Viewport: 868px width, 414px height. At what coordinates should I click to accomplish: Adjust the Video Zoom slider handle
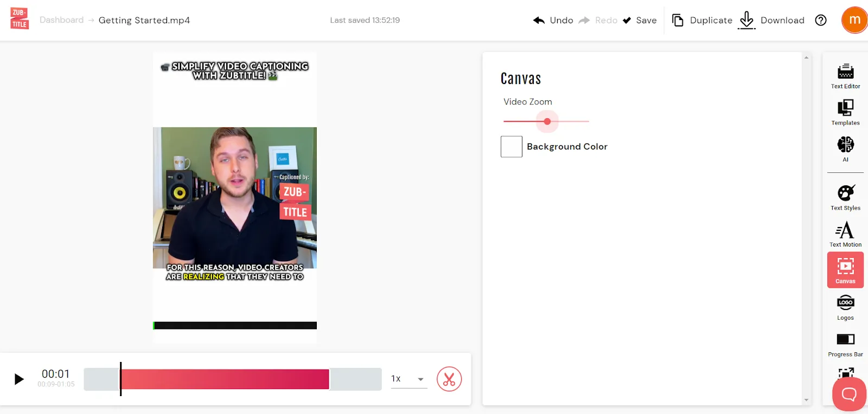click(x=547, y=121)
